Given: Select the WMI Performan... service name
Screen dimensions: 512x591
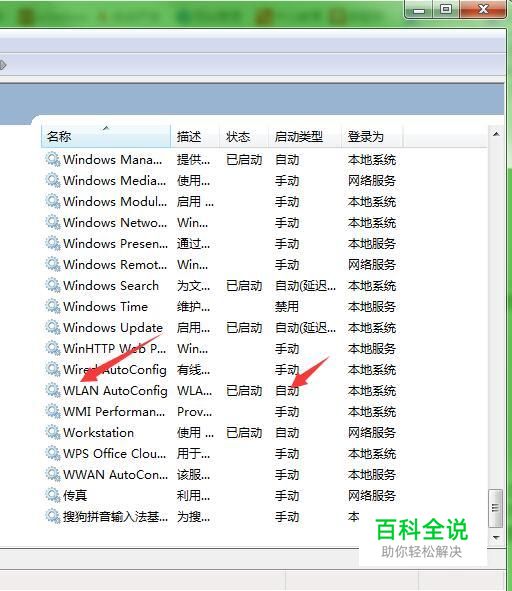Looking at the screenshot, I should [x=114, y=412].
